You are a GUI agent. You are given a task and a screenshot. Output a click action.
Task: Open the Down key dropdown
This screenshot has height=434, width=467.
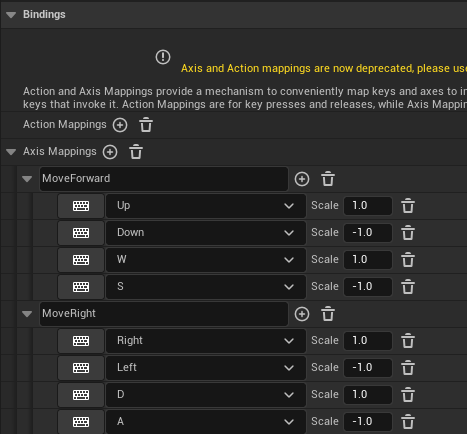pyautogui.click(x=206, y=233)
